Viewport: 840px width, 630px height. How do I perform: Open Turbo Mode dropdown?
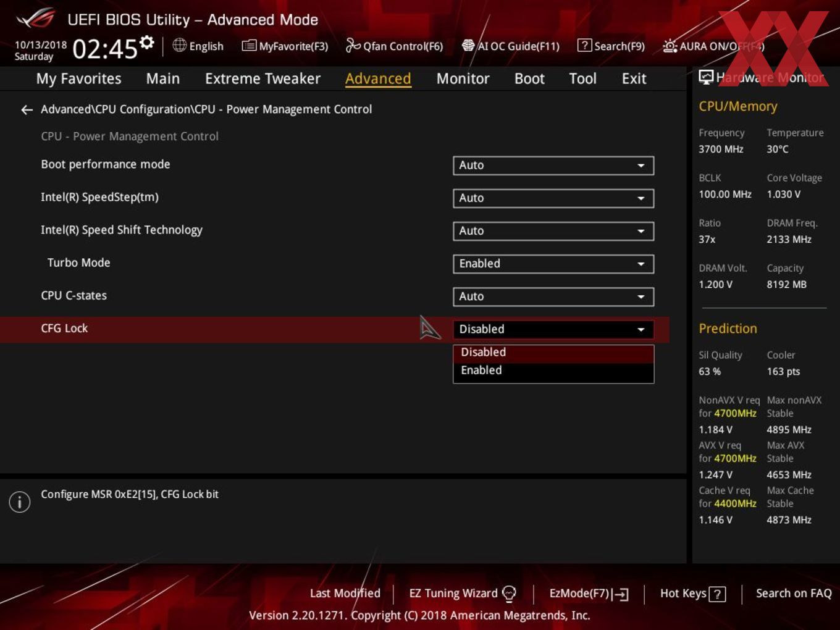click(x=553, y=264)
